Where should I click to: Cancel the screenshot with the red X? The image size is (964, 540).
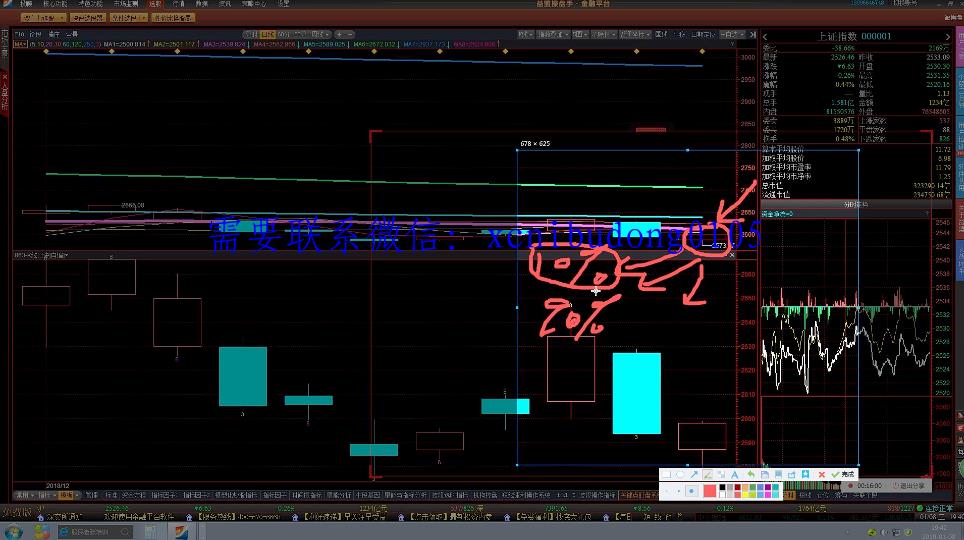822,474
